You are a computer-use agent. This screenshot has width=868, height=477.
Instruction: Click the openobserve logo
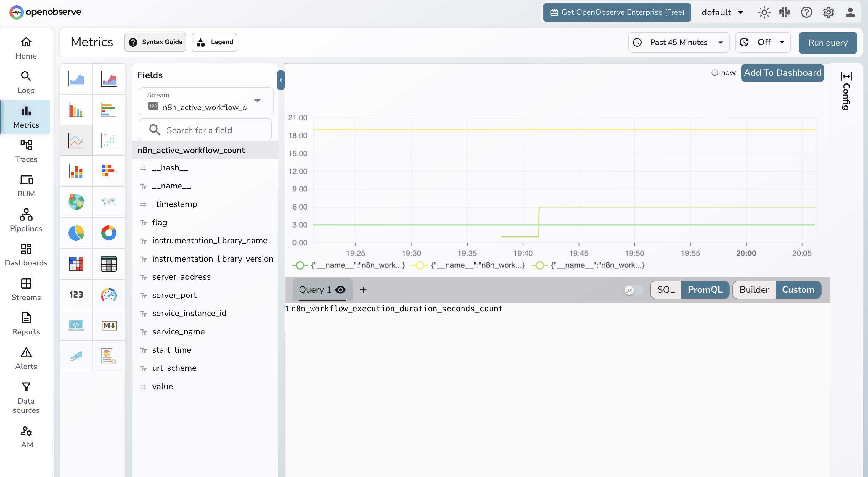click(x=46, y=12)
